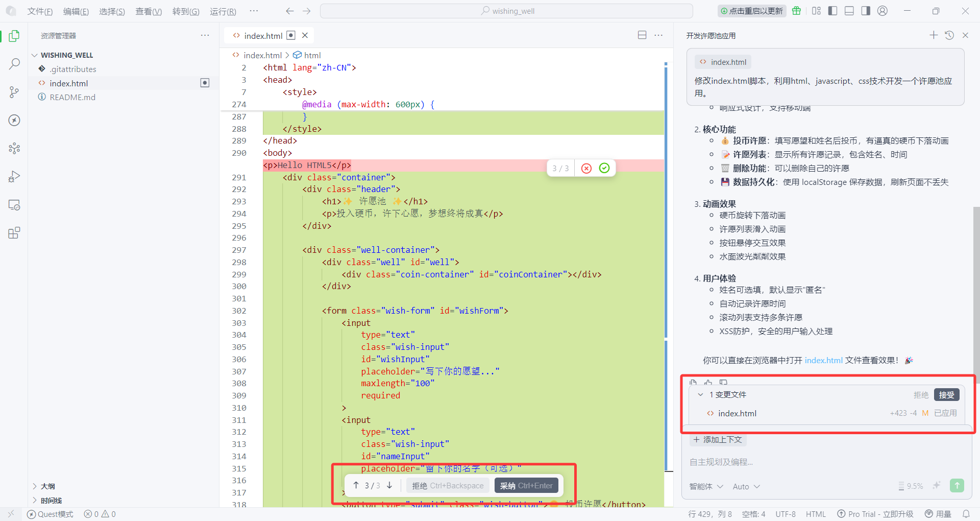This screenshot has width=980, height=521.
Task: Click 接受 to accept changed files
Action: coord(946,395)
